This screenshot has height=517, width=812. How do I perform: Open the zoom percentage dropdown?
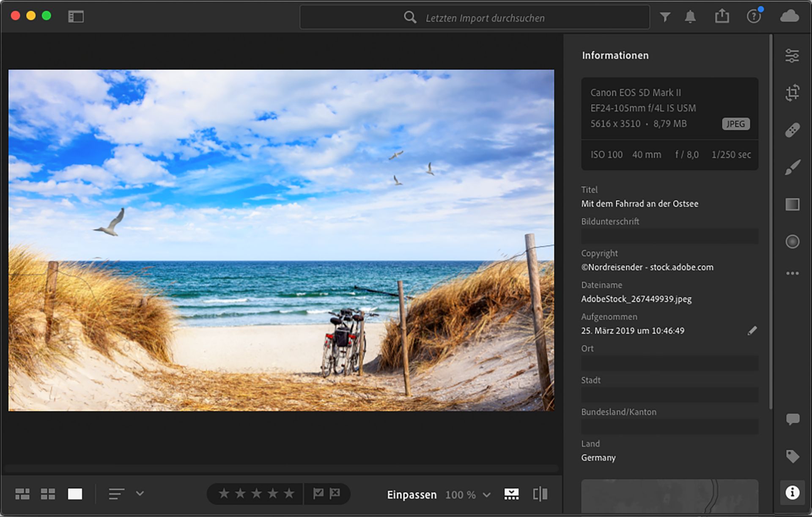[487, 495]
